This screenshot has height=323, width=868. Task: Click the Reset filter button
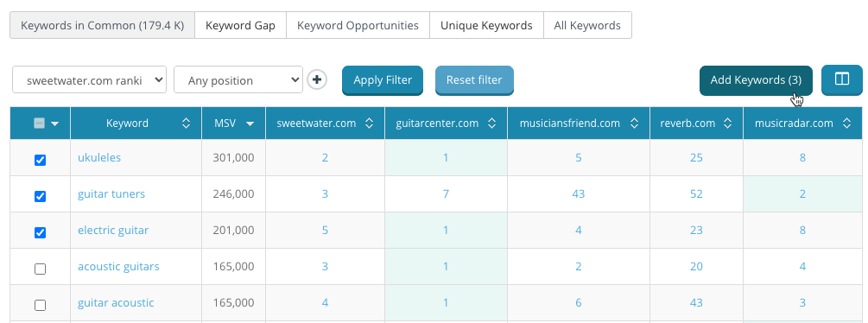[x=474, y=80]
